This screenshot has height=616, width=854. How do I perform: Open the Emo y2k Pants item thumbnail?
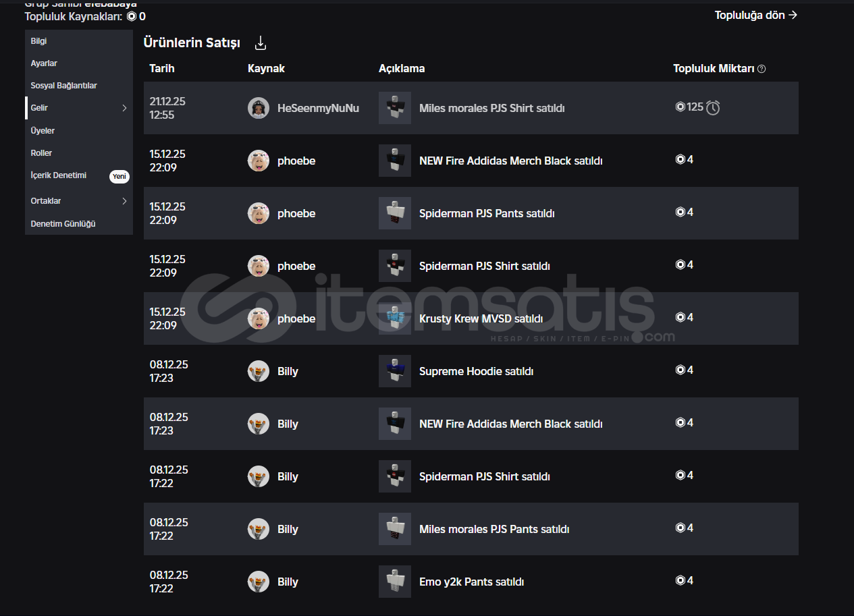click(395, 582)
